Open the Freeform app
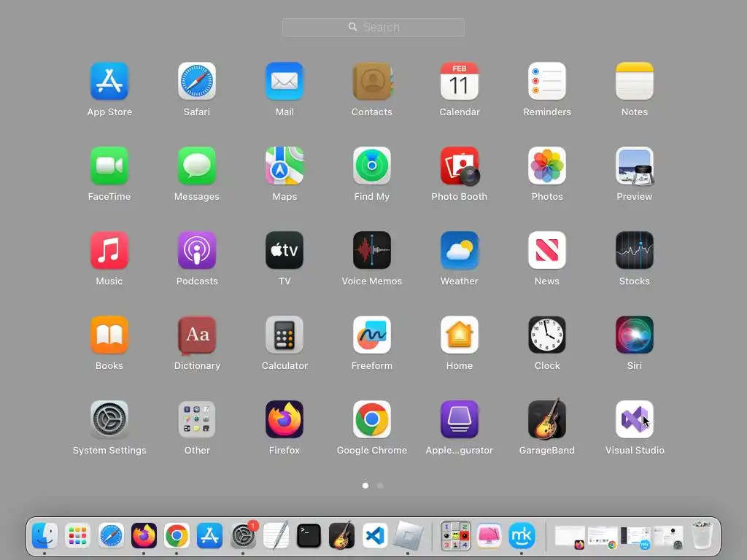Image resolution: width=747 pixels, height=560 pixels. (372, 335)
